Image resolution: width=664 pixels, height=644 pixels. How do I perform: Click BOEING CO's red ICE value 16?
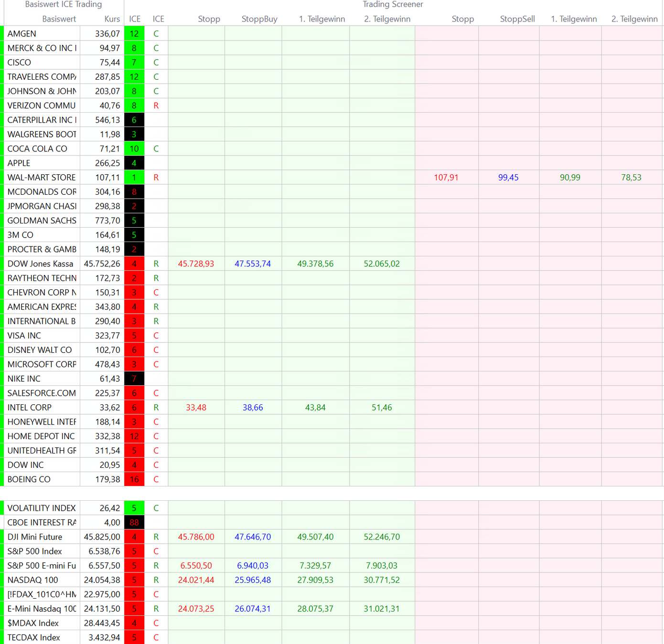[134, 479]
